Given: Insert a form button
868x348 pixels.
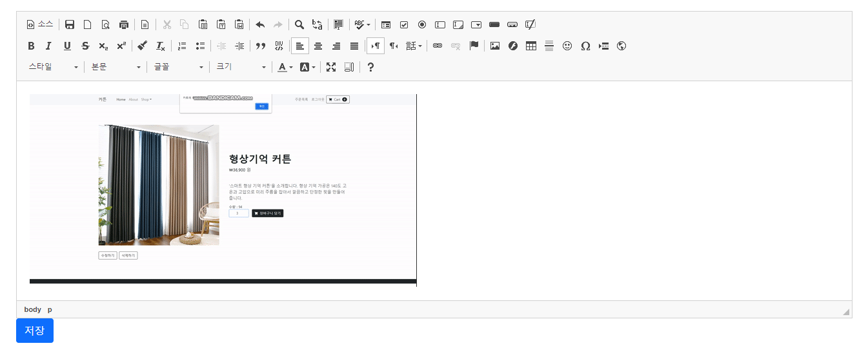Looking at the screenshot, I should 494,24.
